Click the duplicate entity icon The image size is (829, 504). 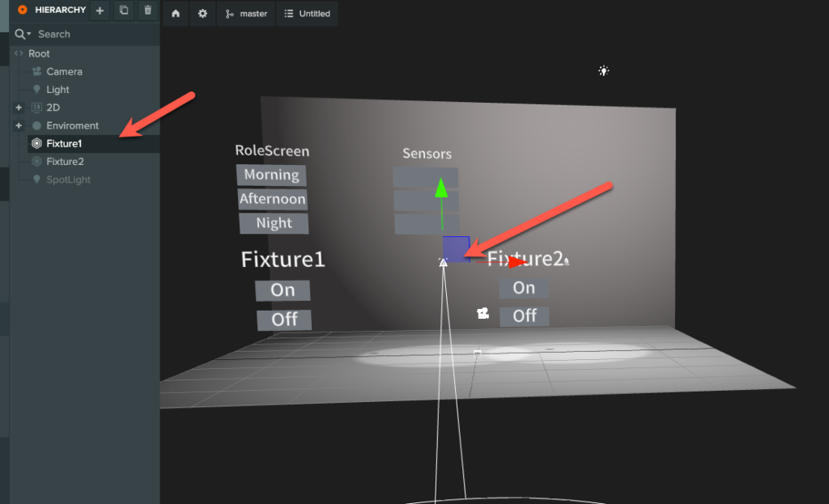point(123,11)
